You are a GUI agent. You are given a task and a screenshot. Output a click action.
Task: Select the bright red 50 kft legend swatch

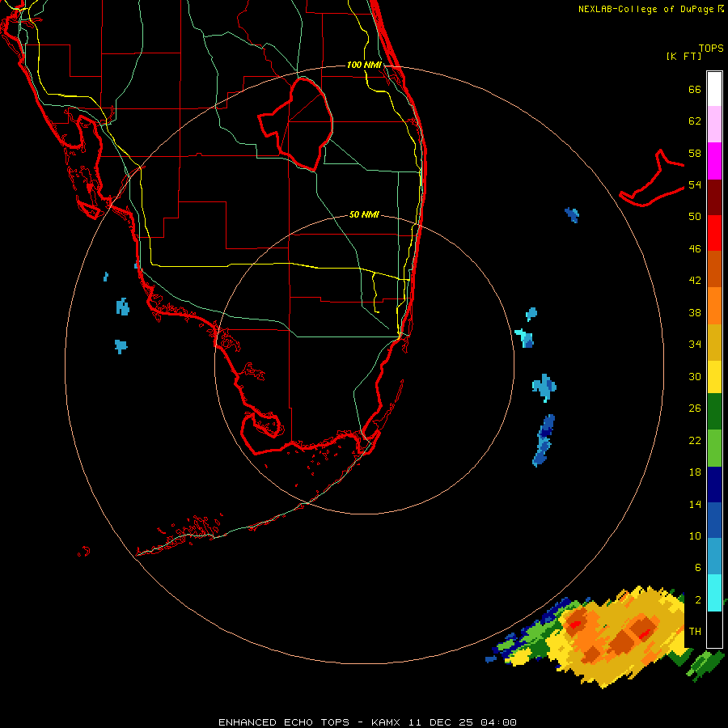(714, 233)
